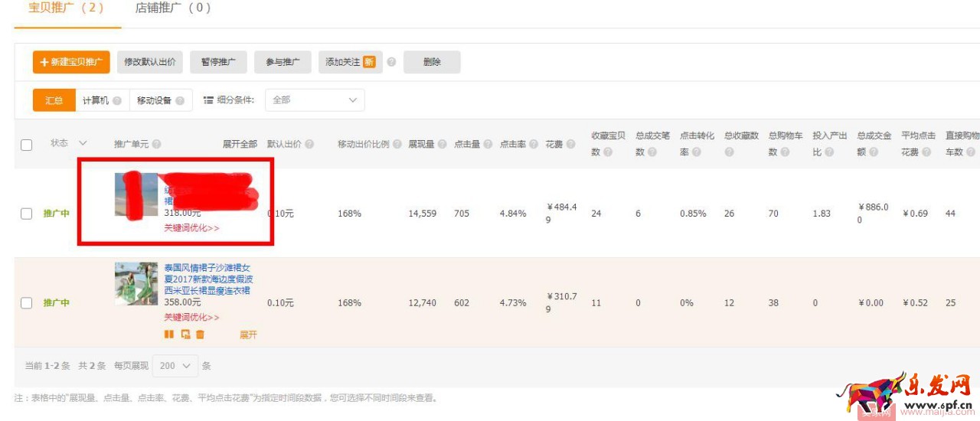Click the 删除 button
Screen dimensions: 980x421
432,62
